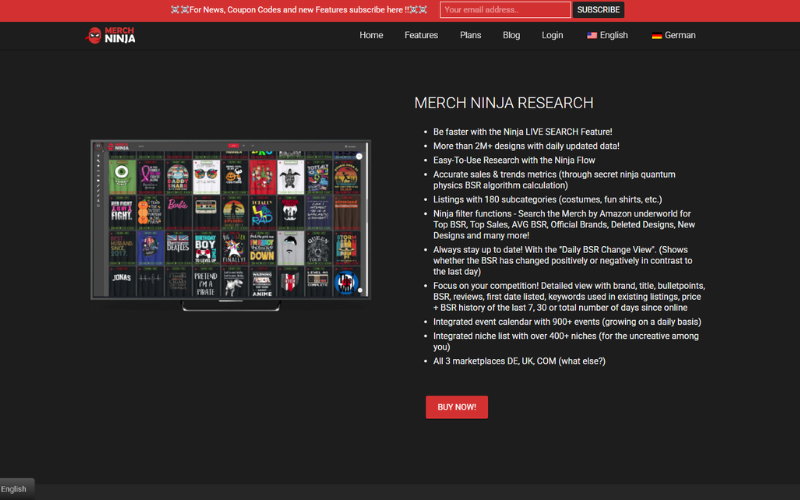
Task: Click the 'Always stay up to date!' bullet
Action: (x=562, y=261)
